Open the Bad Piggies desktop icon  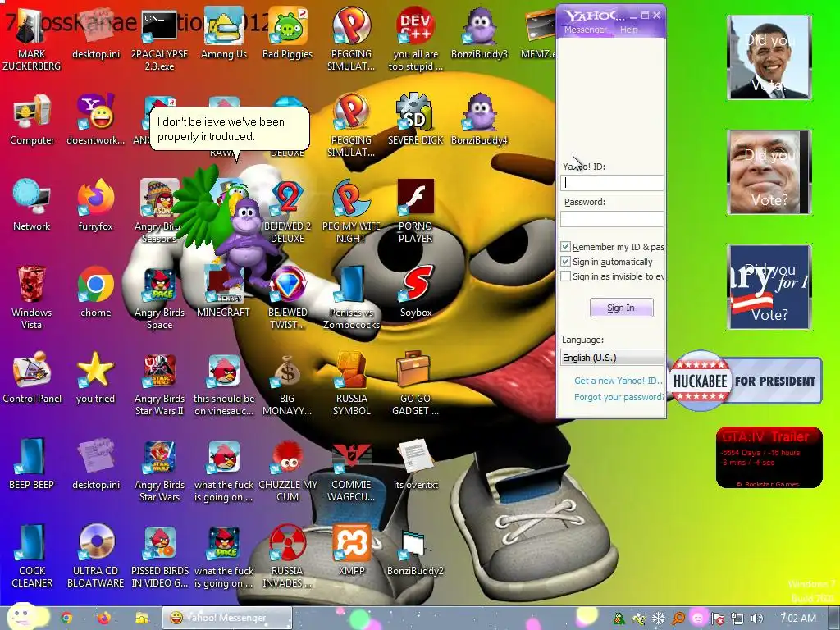point(288,33)
